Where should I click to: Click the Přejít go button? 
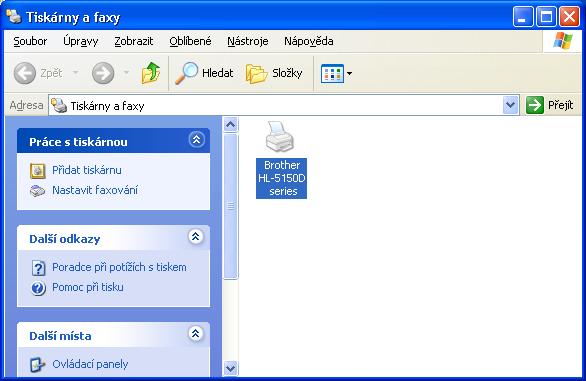[x=549, y=105]
